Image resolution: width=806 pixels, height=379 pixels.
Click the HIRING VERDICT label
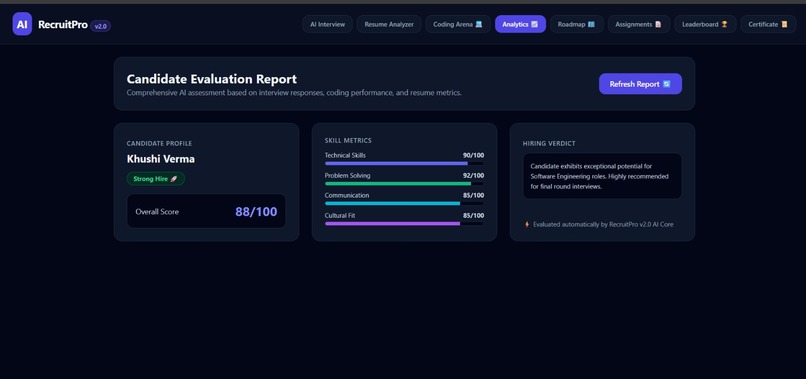coord(549,143)
